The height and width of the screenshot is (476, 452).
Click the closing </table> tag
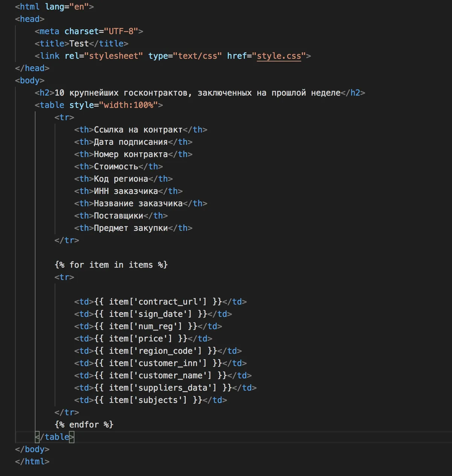pos(55,437)
